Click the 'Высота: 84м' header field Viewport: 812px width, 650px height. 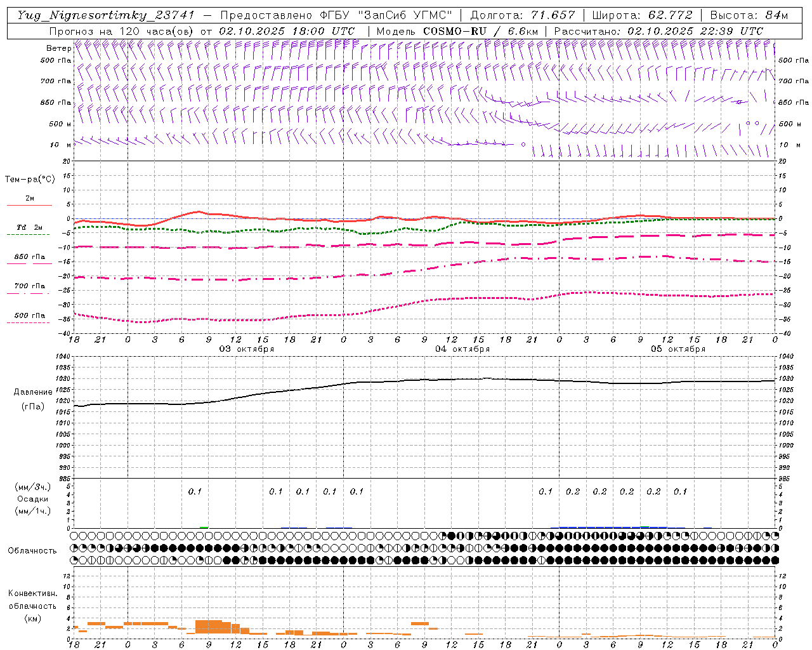tap(749, 15)
